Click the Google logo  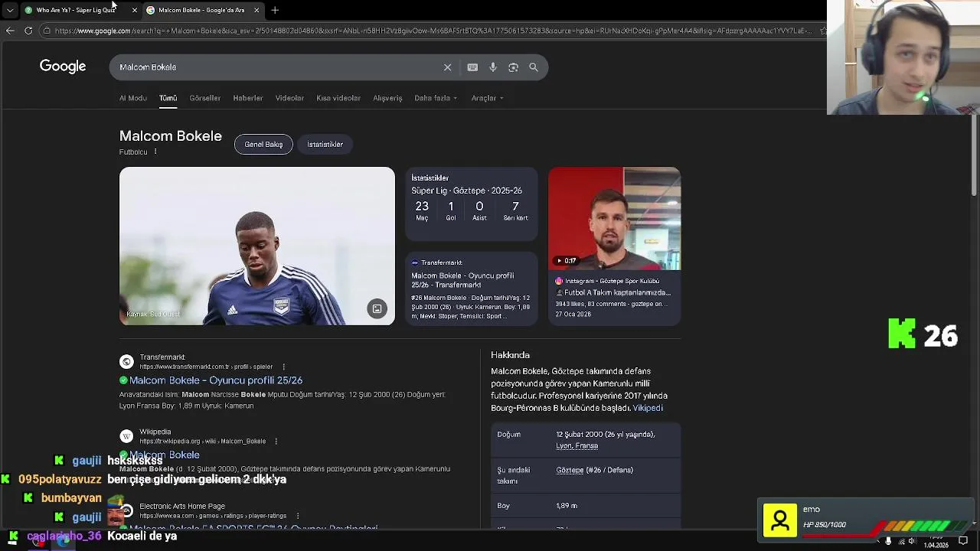(x=63, y=67)
